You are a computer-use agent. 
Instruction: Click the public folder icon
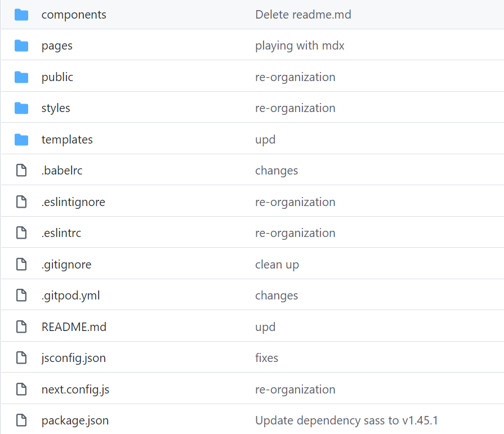click(21, 77)
